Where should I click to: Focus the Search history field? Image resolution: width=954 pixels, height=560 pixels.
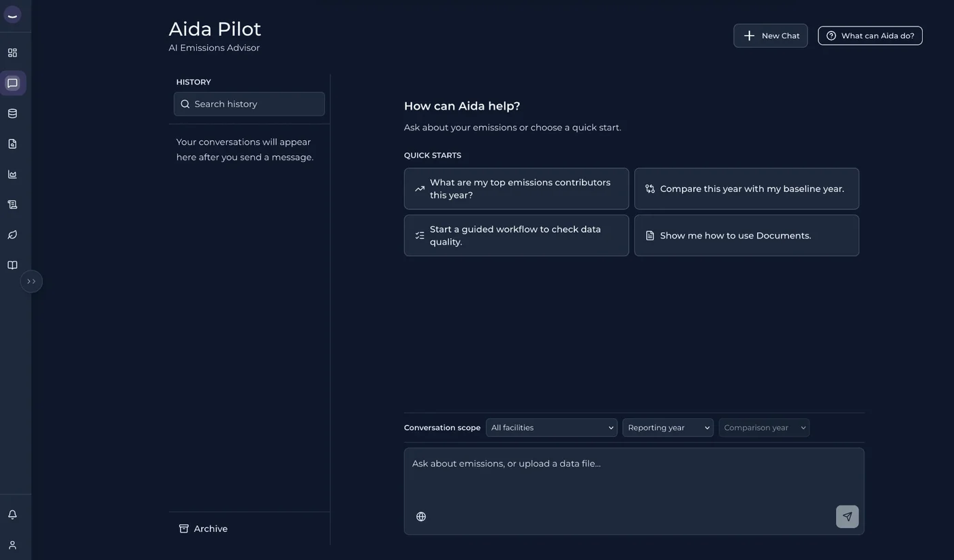click(249, 104)
